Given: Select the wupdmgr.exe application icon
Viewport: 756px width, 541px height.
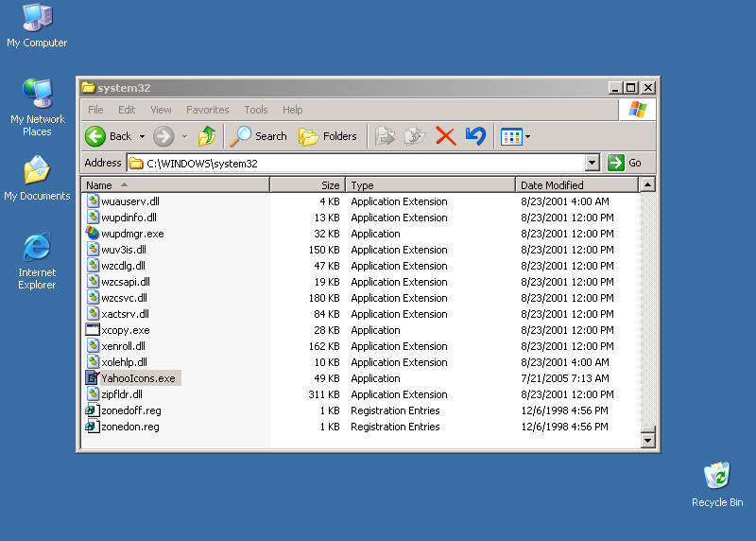Looking at the screenshot, I should click(x=93, y=233).
